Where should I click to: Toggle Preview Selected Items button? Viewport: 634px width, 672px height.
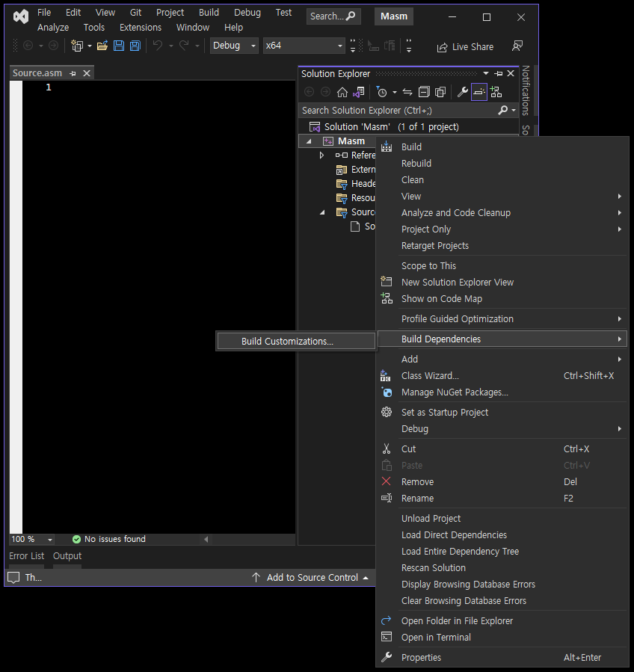pyautogui.click(x=478, y=92)
